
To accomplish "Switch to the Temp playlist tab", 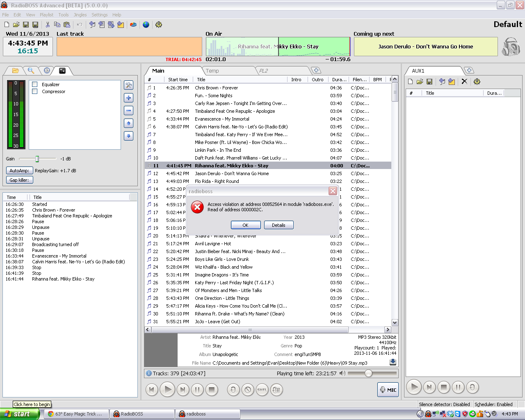I will (x=212, y=71).
